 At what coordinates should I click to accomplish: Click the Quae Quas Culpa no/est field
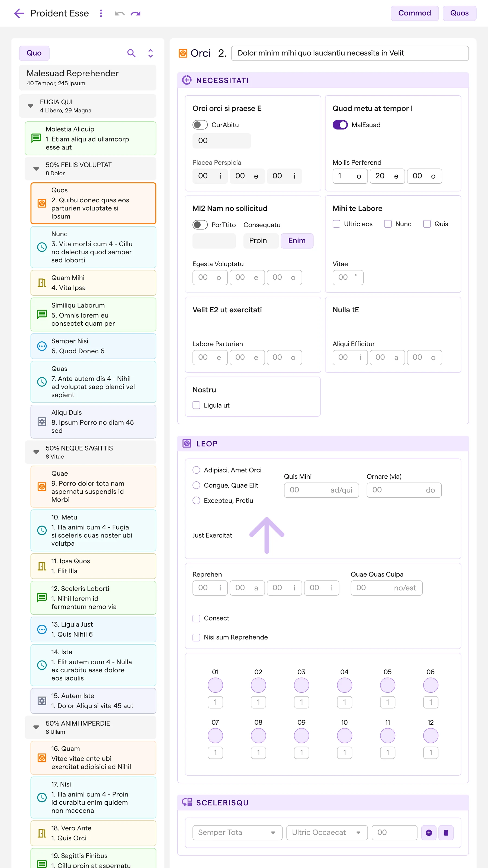(386, 588)
